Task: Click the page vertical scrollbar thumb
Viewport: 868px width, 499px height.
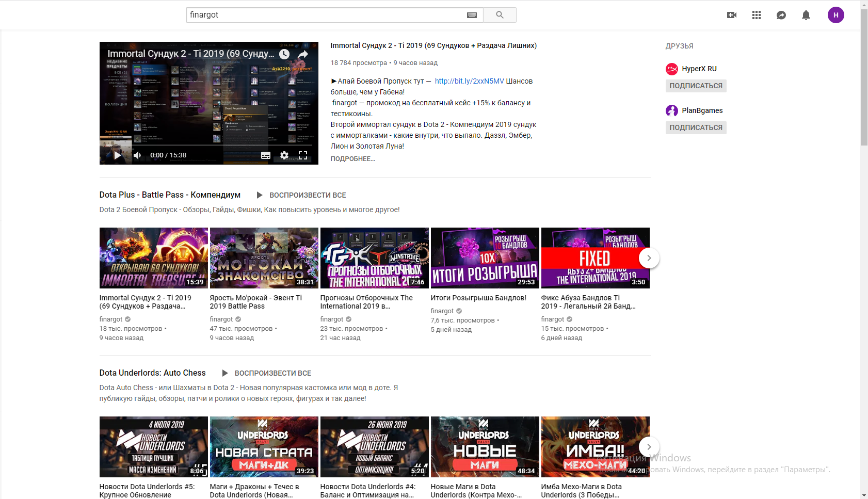Action: [x=864, y=77]
